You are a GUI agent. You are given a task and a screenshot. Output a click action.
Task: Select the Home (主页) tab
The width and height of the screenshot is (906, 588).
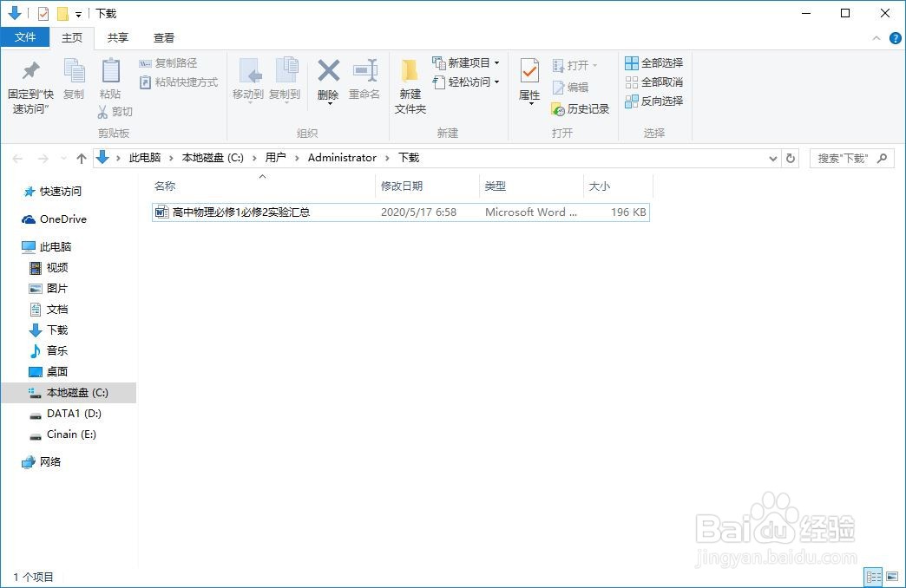72,37
